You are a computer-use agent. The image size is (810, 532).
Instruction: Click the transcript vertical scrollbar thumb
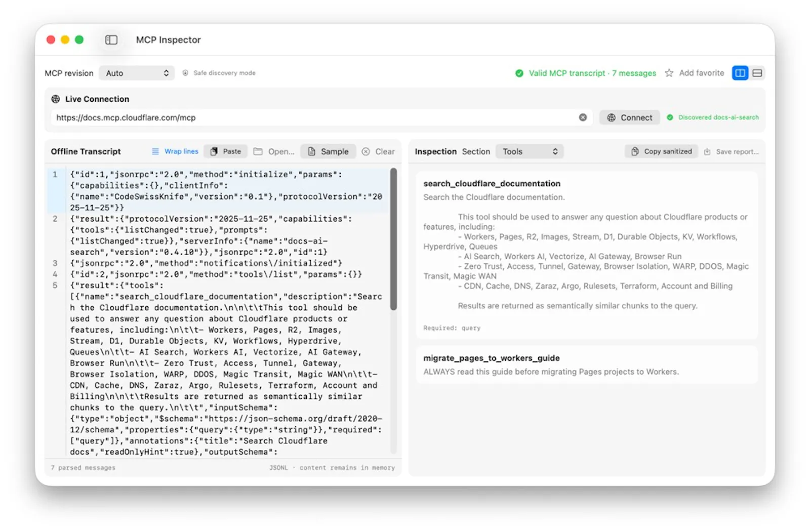point(393,239)
